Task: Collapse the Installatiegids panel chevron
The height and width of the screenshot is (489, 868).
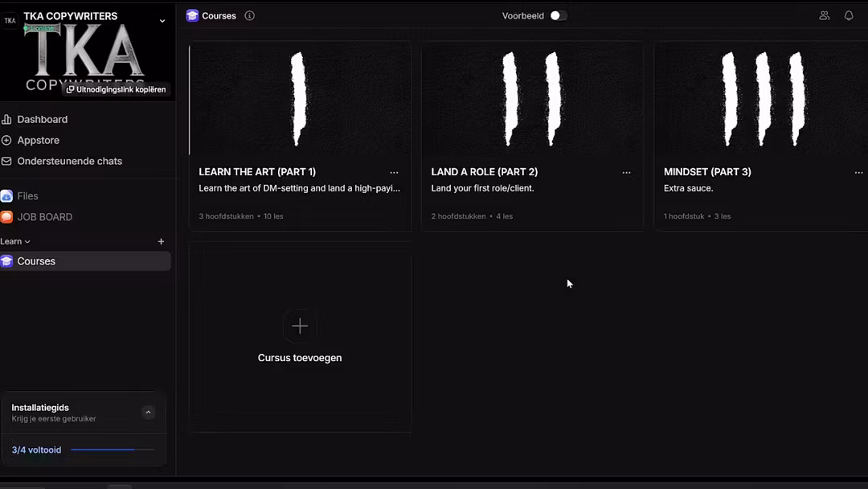Action: tap(148, 413)
